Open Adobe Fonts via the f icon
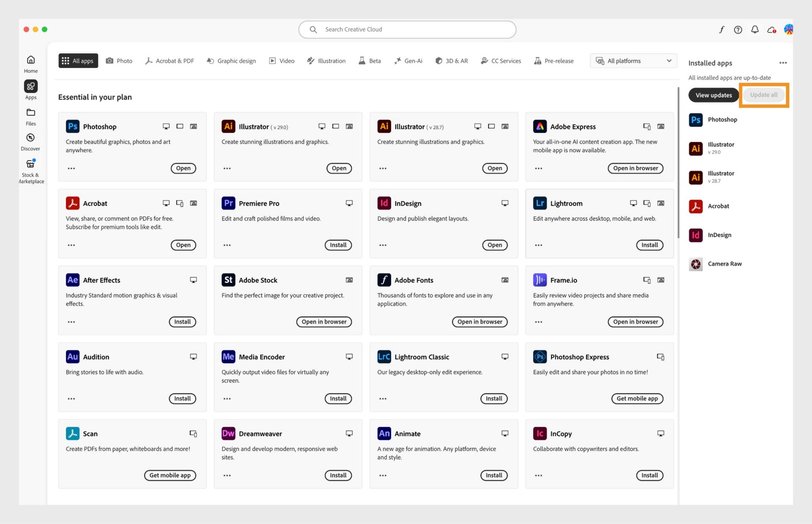812x524 pixels. click(721, 30)
